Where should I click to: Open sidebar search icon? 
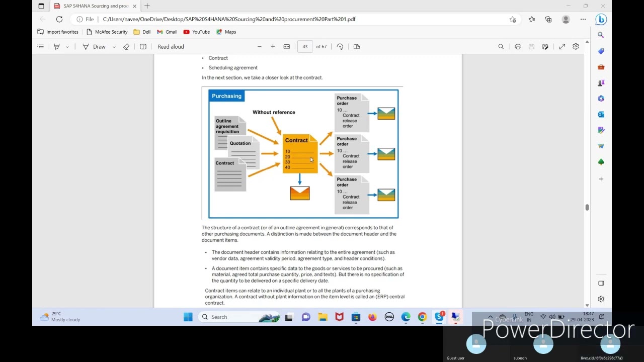click(601, 35)
